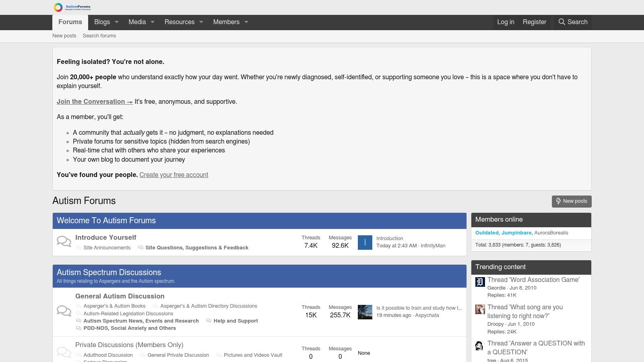The image size is (644, 362).
Task: Open the Search box in navigation
Action: (x=573, y=22)
